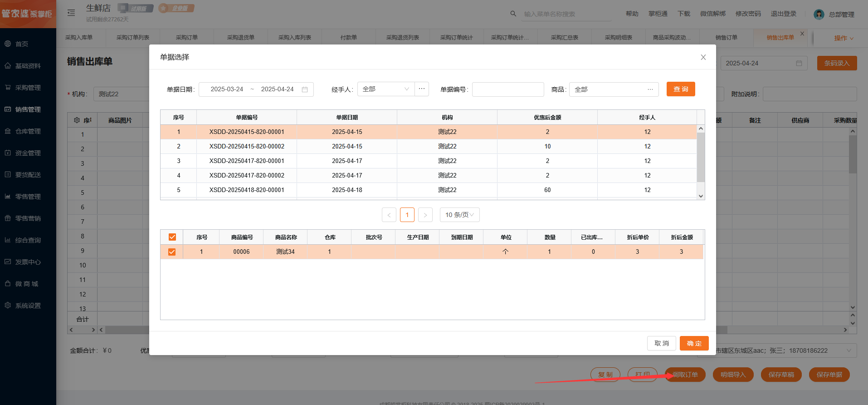Open 零售管理 sidebar menu
Image resolution: width=868 pixels, height=405 pixels.
[28, 197]
